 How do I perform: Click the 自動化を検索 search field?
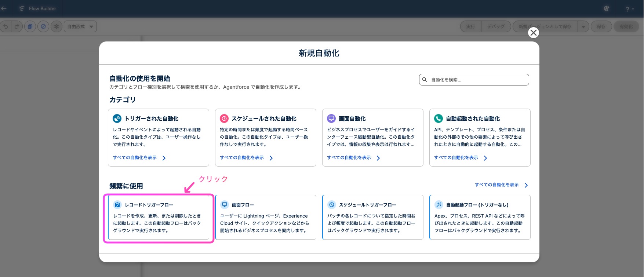[474, 80]
